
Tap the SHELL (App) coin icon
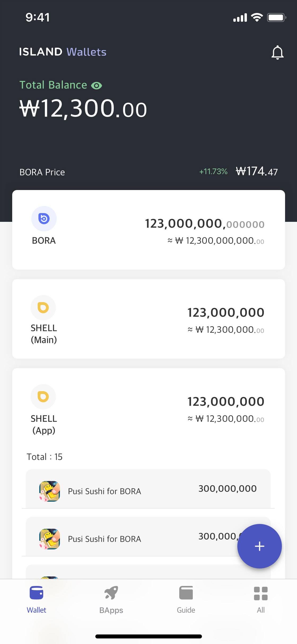pos(43,397)
